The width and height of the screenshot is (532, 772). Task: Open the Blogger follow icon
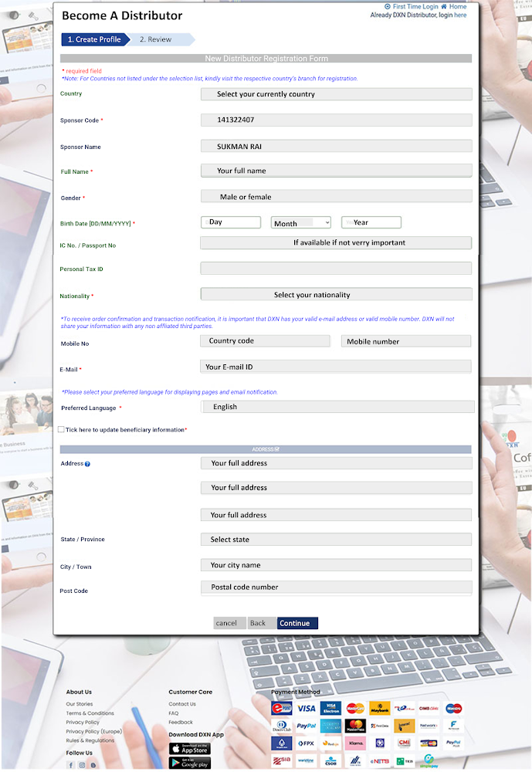point(93,764)
